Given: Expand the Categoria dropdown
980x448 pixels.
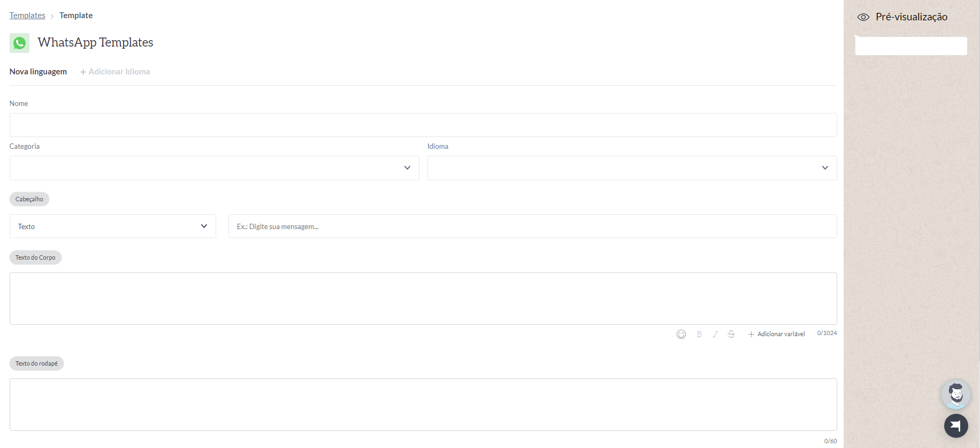Looking at the screenshot, I should point(214,168).
